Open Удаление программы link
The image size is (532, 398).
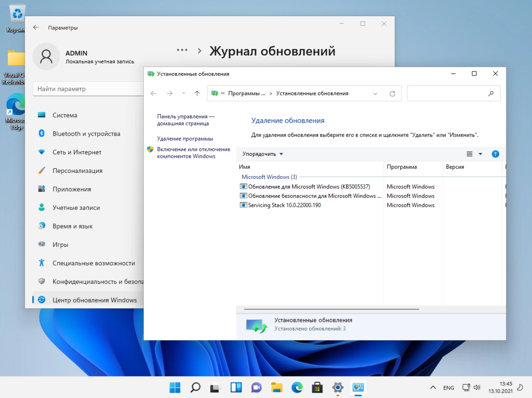(185, 138)
